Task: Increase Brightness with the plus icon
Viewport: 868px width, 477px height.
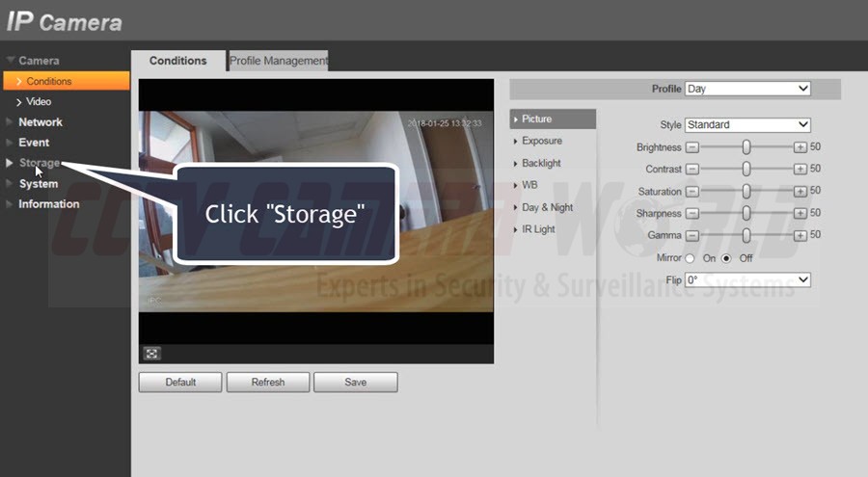Action: pos(800,147)
